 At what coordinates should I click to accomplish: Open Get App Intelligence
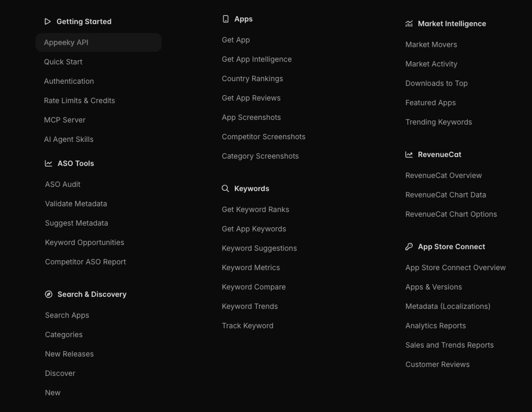[257, 59]
